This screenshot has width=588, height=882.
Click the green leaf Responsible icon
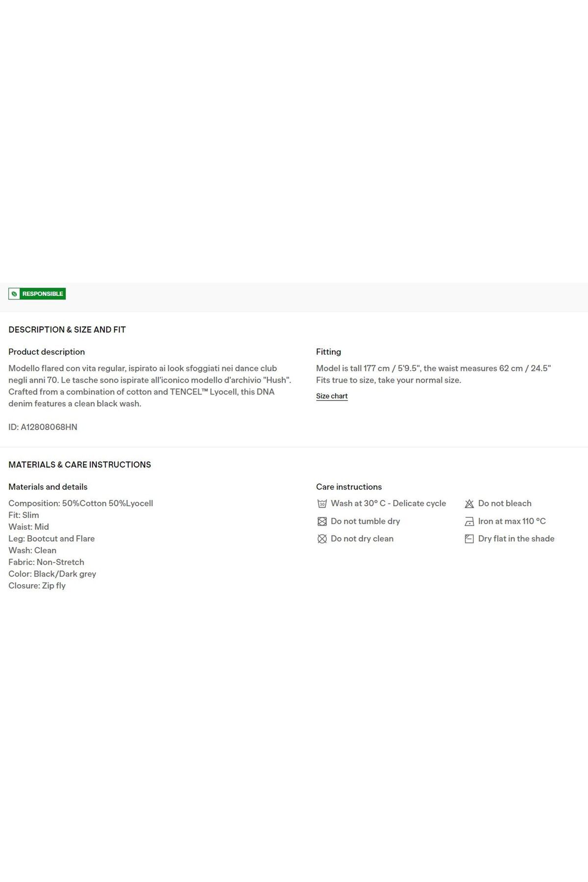(14, 294)
